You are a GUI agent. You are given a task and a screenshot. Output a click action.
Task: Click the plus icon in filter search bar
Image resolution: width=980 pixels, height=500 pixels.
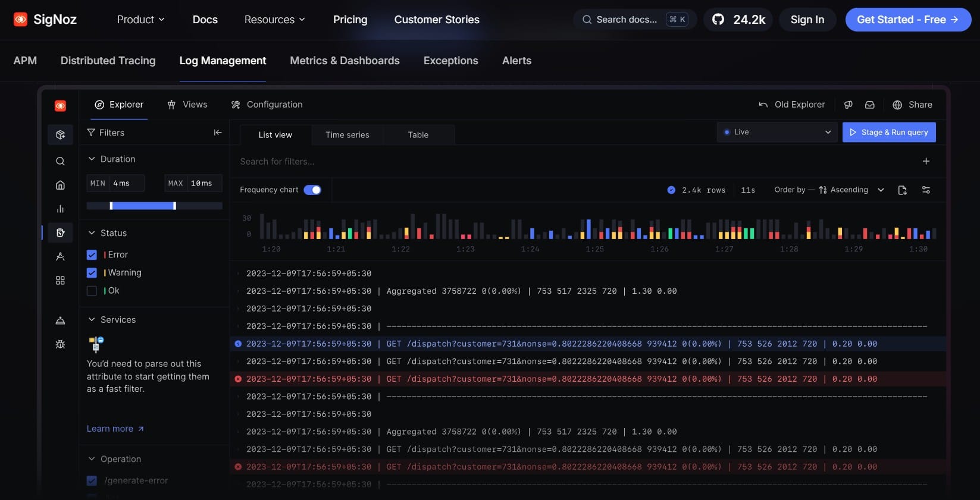point(926,161)
